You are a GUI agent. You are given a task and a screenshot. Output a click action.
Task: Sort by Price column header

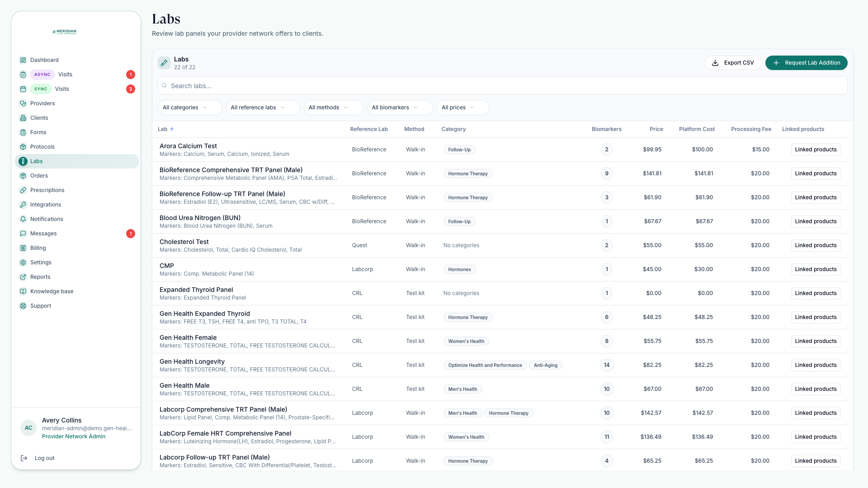[656, 129]
